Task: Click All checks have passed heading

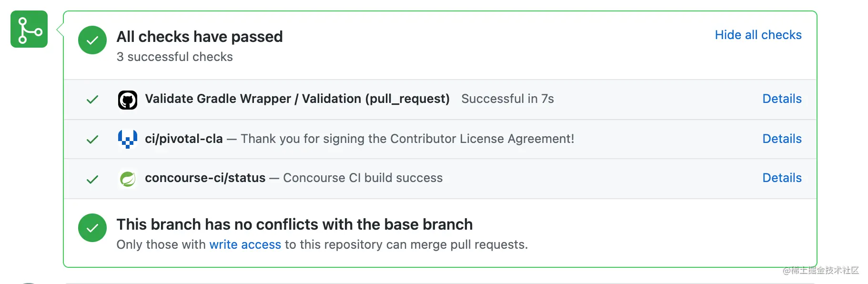Action: coord(200,37)
